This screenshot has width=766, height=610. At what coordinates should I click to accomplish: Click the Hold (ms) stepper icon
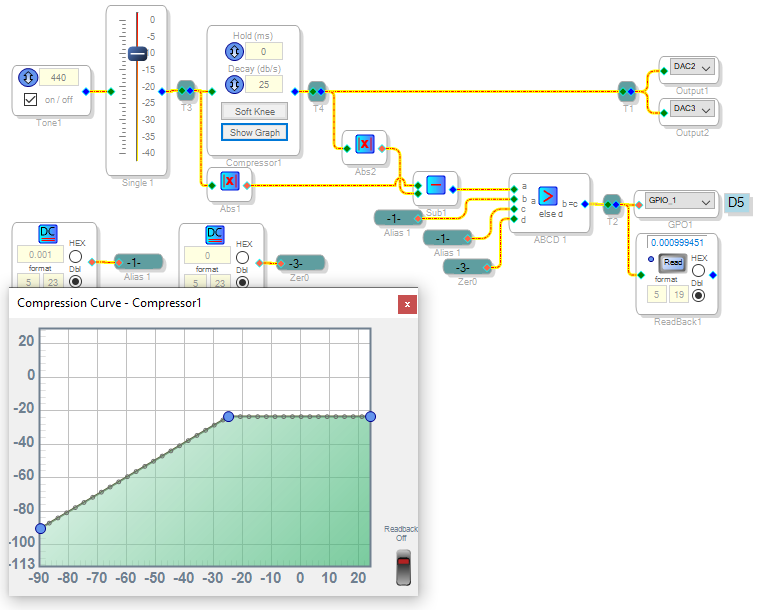tap(234, 51)
